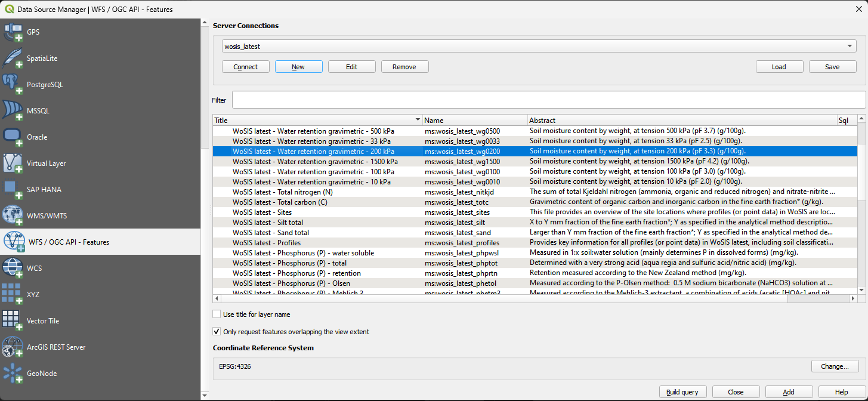The height and width of the screenshot is (401, 868).
Task: Expand the wosis_latest server connection dropdown
Action: 849,47
